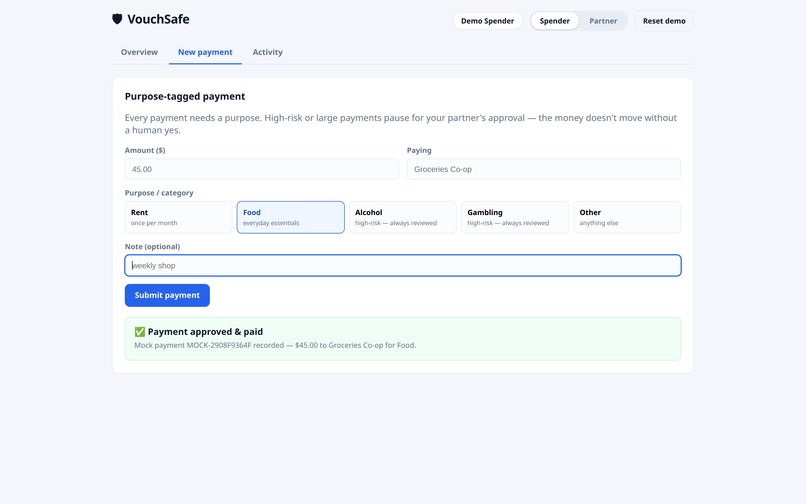Open the Overview tab
This screenshot has width=806, height=504.
pos(139,52)
